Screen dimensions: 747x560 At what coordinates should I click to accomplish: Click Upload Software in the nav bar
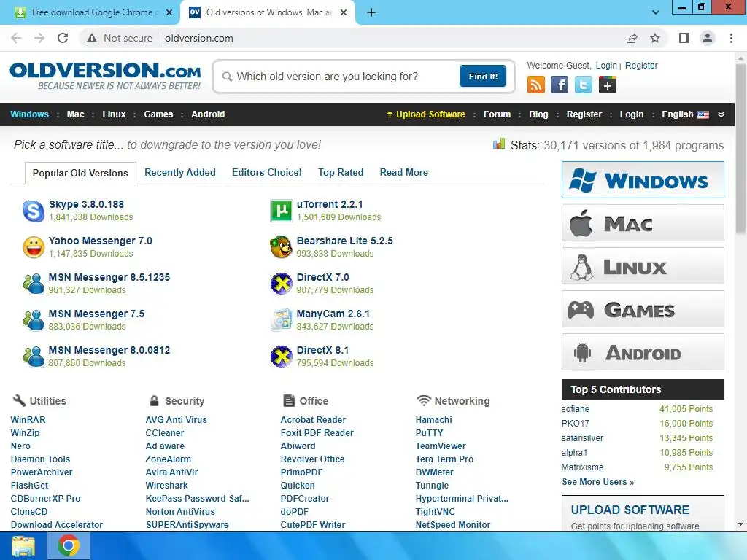426,114
